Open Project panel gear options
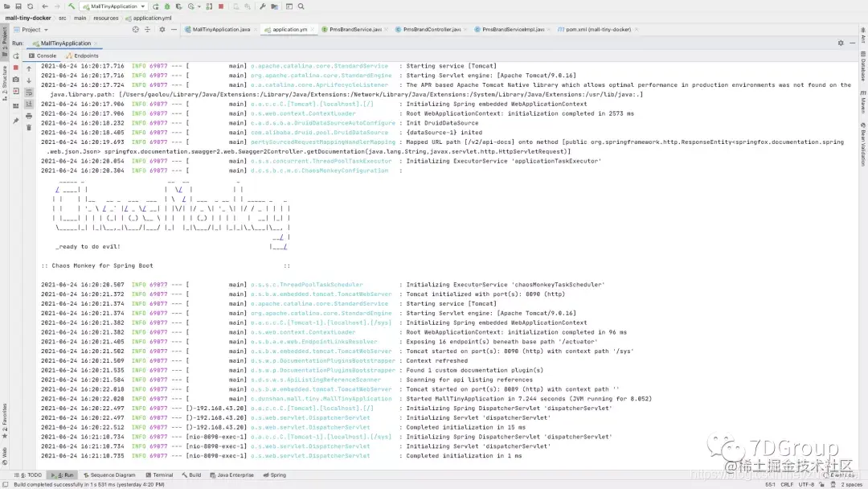This screenshot has width=868, height=489. [x=162, y=29]
